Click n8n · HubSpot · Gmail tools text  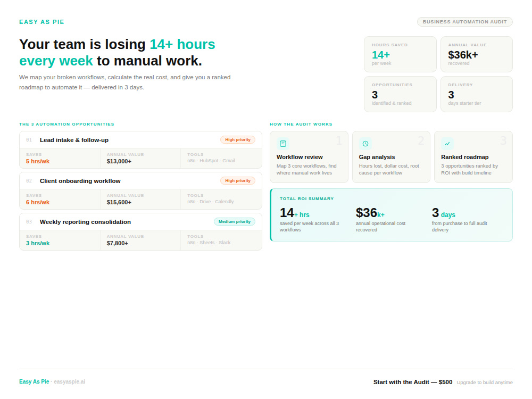(211, 161)
